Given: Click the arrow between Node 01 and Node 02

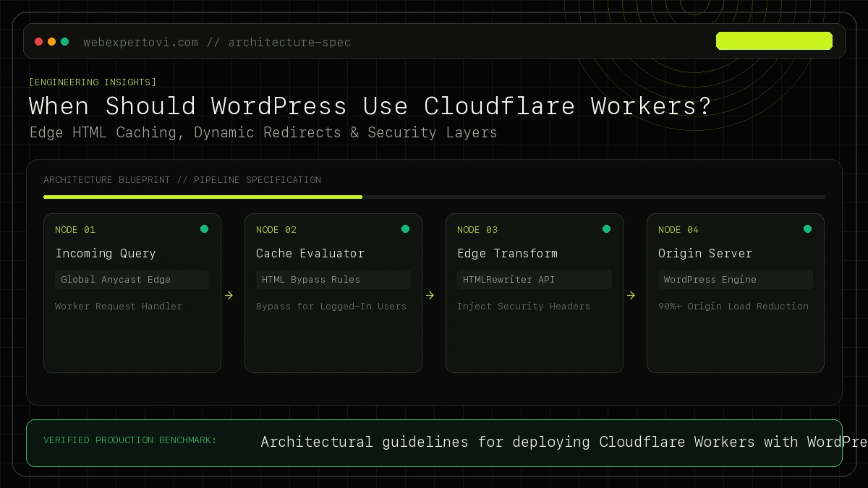Looking at the screenshot, I should [x=229, y=295].
